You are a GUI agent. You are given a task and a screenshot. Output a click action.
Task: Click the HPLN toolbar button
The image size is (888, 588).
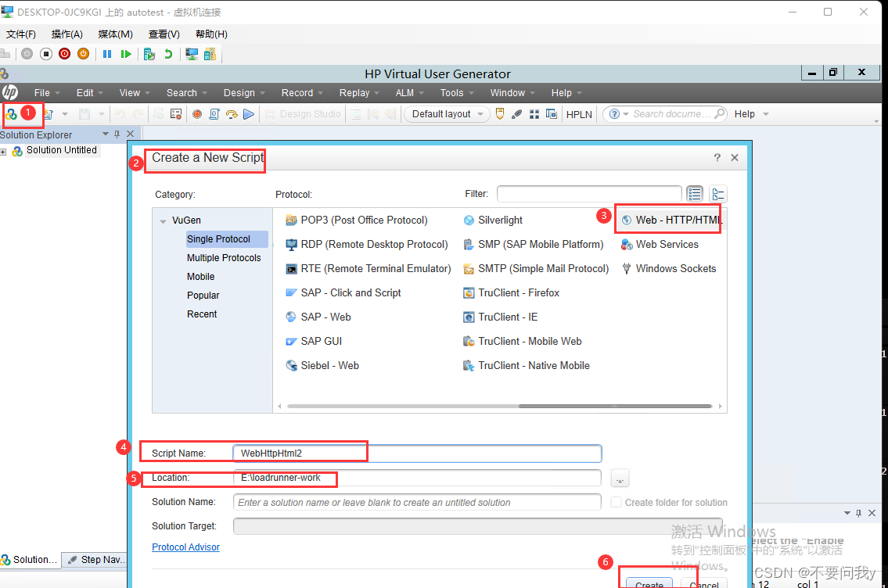click(x=579, y=114)
